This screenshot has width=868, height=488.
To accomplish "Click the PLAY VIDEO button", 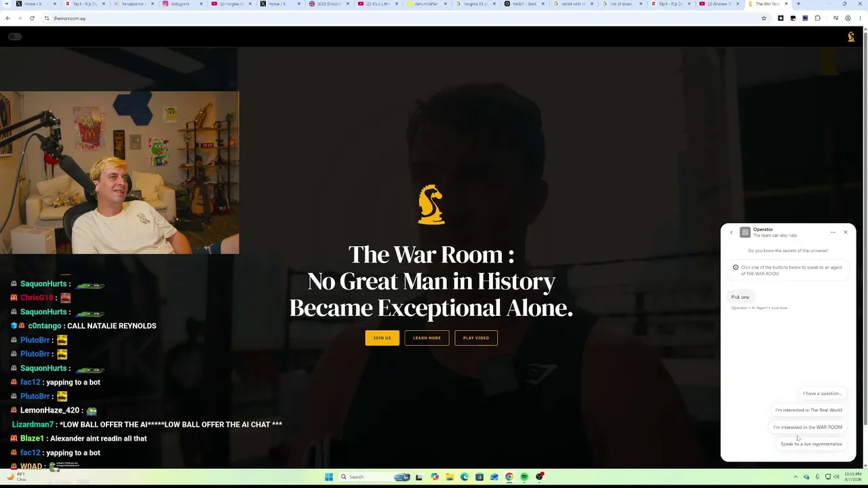I will pyautogui.click(x=476, y=338).
